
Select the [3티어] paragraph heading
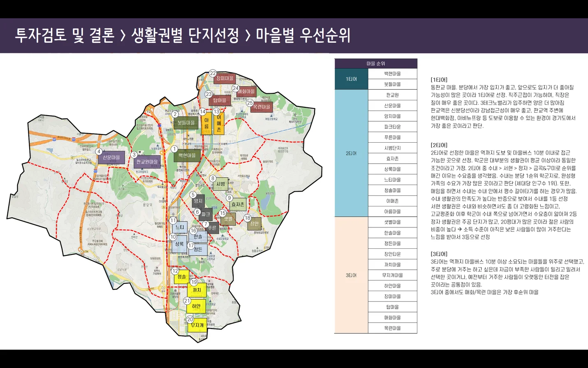point(439,254)
